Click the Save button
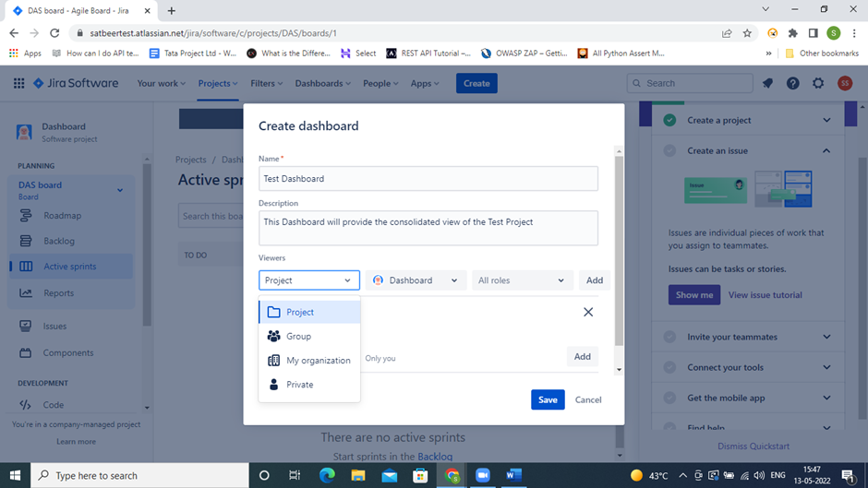The height and width of the screenshot is (488, 868). pyautogui.click(x=548, y=399)
